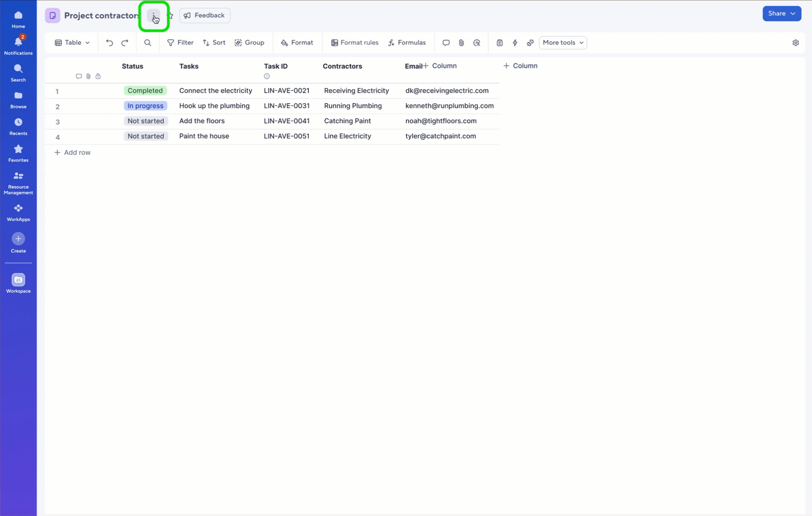Click the green Completed status pill

pos(145,91)
